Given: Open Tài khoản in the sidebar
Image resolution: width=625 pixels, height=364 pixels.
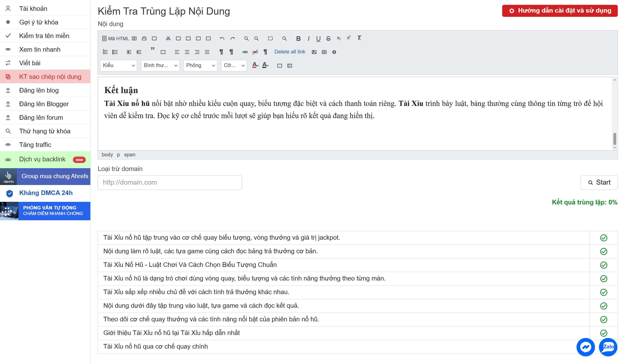Looking at the screenshot, I should pos(45,9).
